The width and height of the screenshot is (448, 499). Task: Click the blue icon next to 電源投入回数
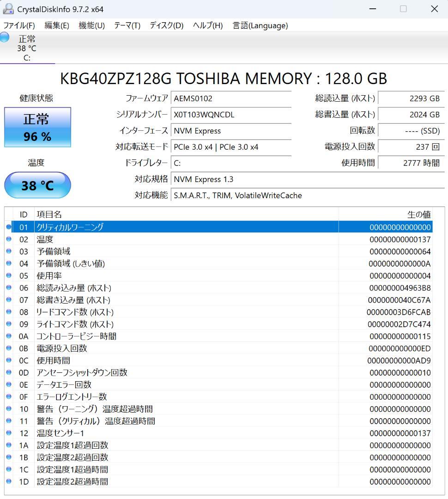pos(8,348)
